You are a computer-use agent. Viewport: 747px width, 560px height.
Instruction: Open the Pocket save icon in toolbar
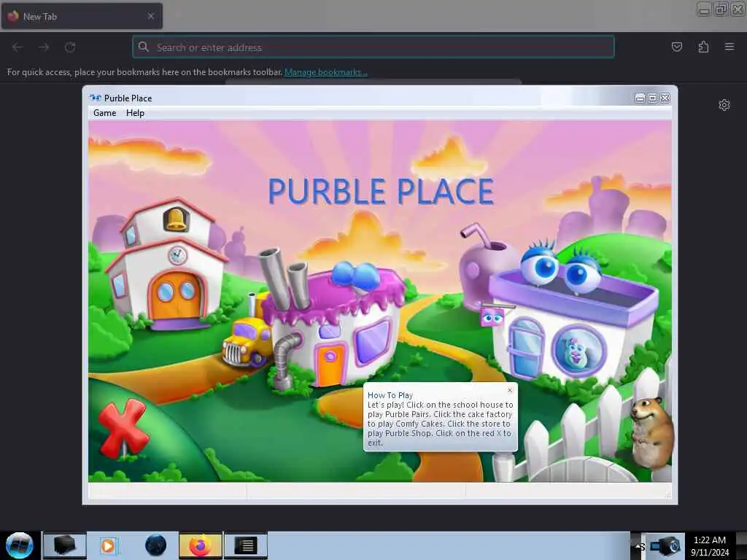click(676, 47)
